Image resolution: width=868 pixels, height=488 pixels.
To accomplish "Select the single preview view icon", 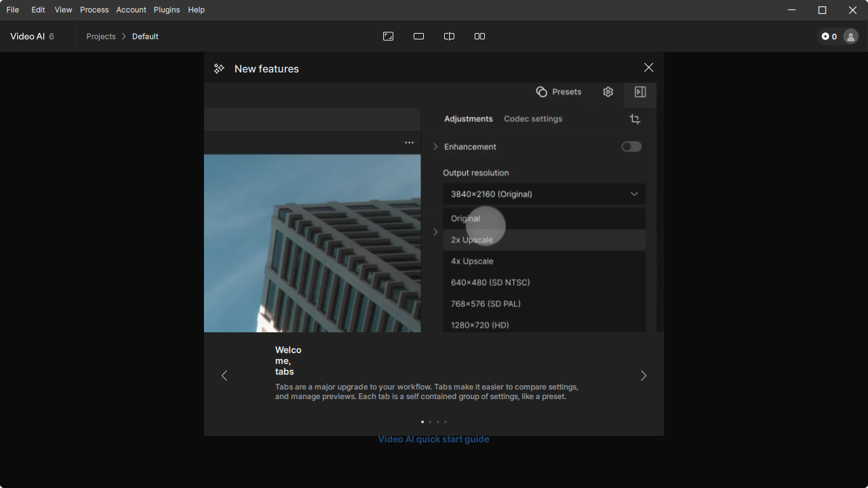I will tap(419, 36).
